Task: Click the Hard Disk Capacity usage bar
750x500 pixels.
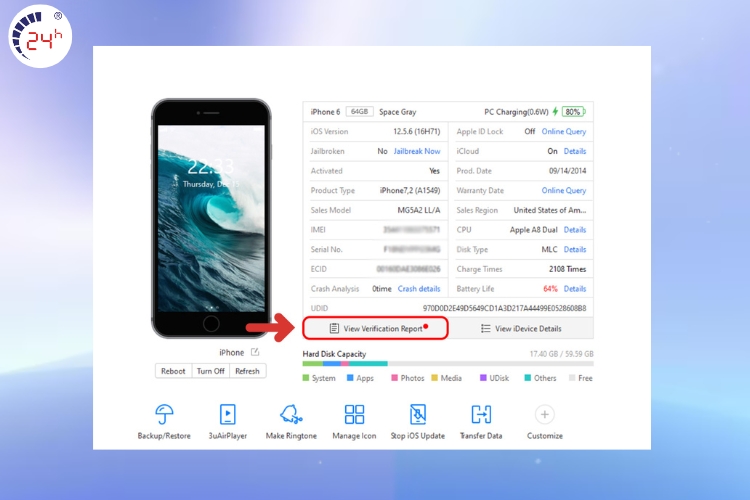Action: pyautogui.click(x=447, y=365)
